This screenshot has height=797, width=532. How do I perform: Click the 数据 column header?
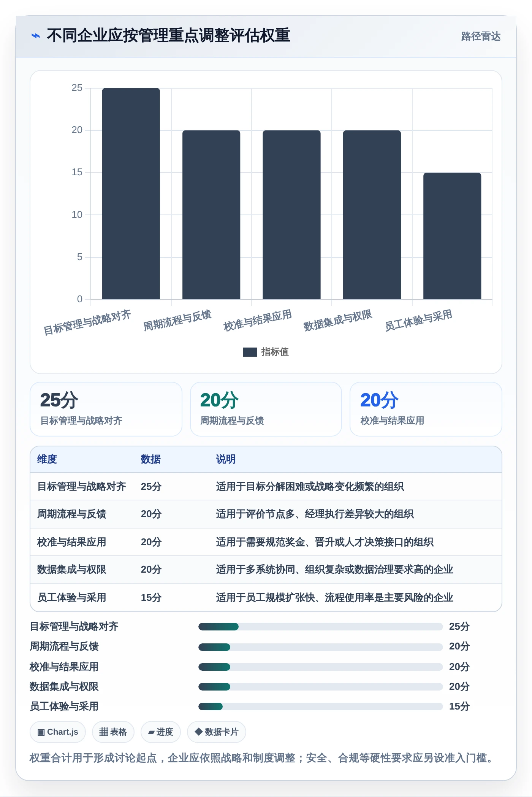[150, 459]
